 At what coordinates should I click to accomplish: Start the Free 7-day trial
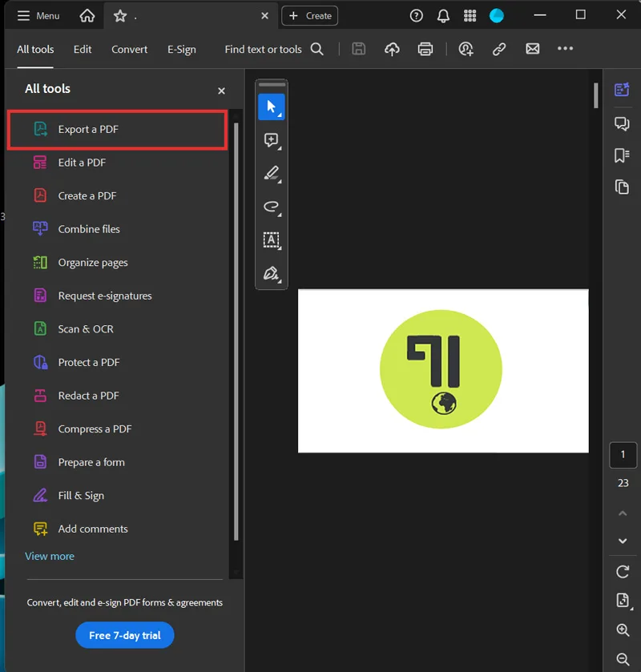125,635
